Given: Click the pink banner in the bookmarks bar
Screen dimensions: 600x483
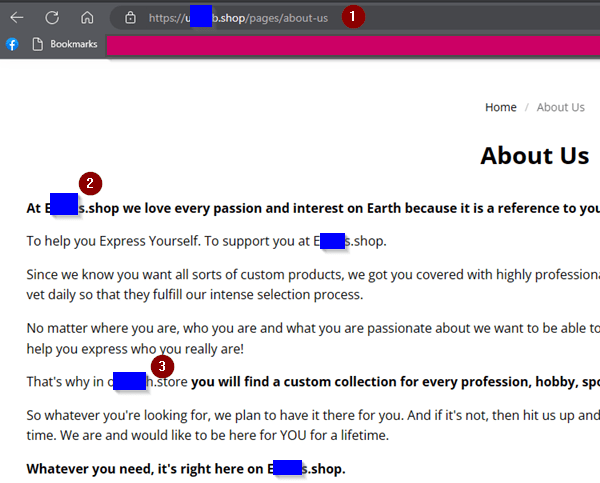Looking at the screenshot, I should pos(350,45).
